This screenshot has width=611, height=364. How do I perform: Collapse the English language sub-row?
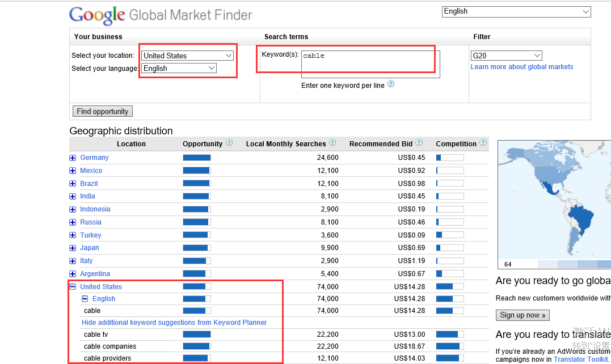(x=85, y=299)
